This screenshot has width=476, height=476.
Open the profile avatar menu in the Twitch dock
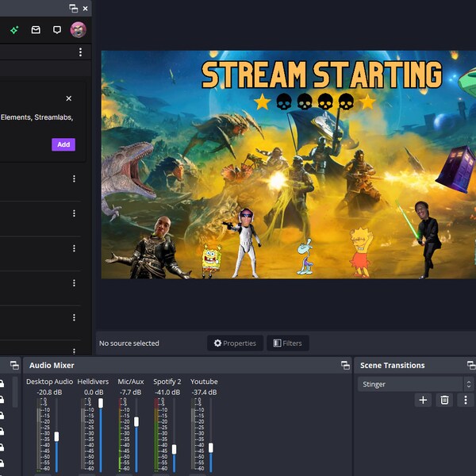79,30
